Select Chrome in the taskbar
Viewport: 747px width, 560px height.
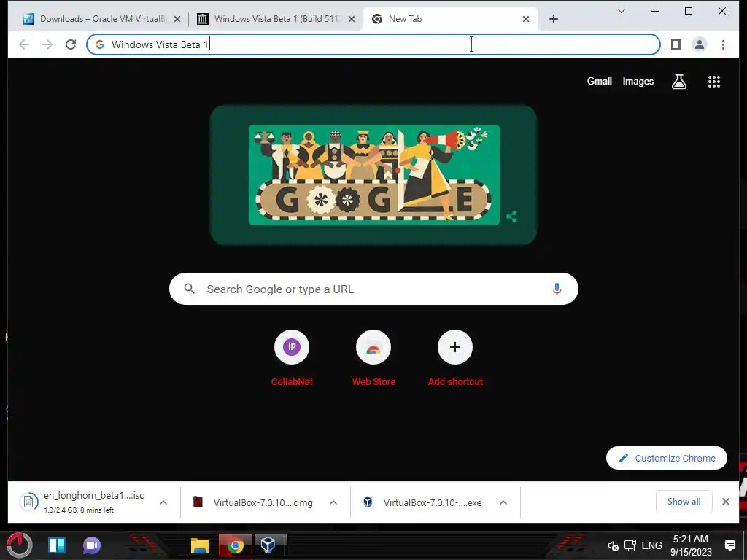coord(236,545)
